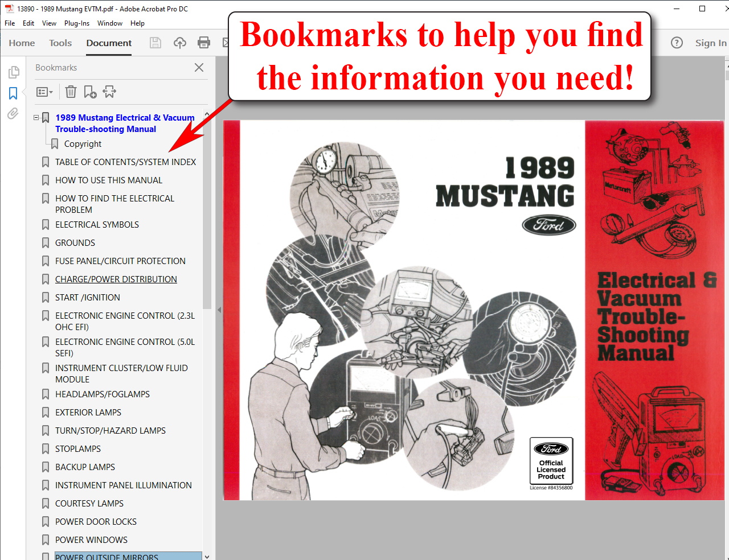Click the Sign In button

click(711, 43)
